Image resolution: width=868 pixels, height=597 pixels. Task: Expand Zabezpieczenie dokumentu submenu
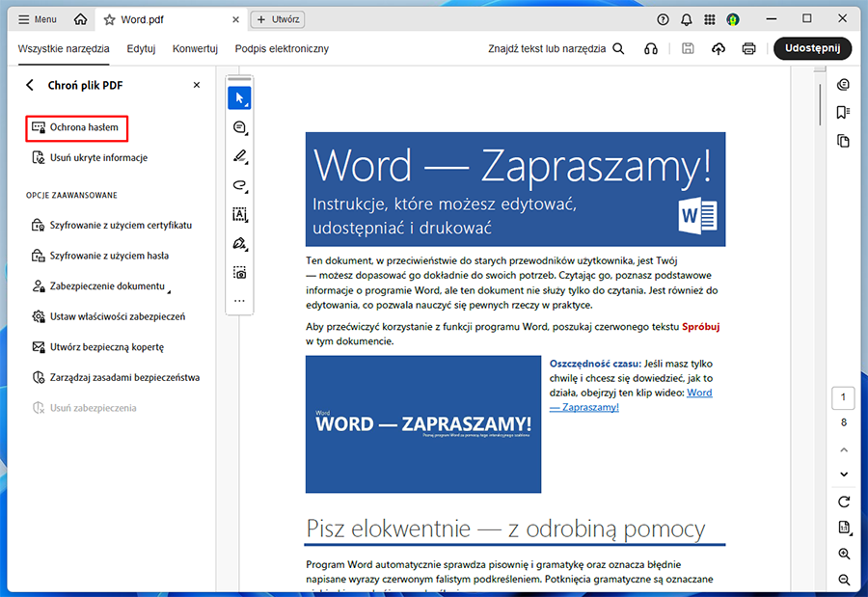click(101, 286)
